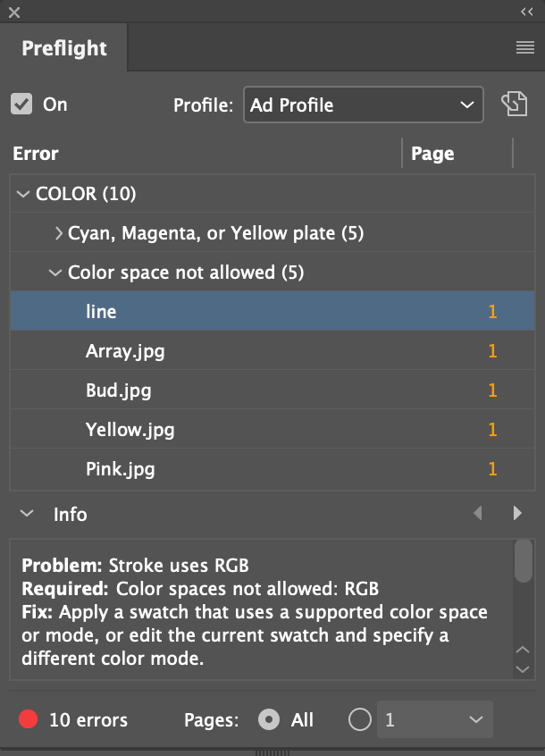Expand Cyan, Magenta, or Yellow plate
This screenshot has width=545, height=756.
[58, 233]
